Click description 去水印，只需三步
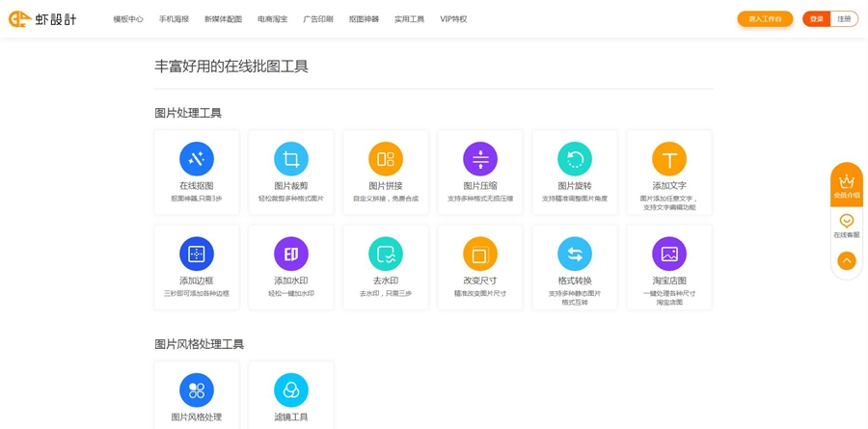The height and width of the screenshot is (429, 868). (386, 293)
